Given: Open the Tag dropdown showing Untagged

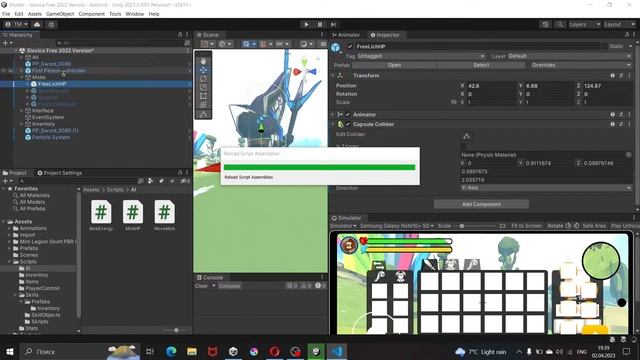Looking at the screenshot, I should click(421, 56).
